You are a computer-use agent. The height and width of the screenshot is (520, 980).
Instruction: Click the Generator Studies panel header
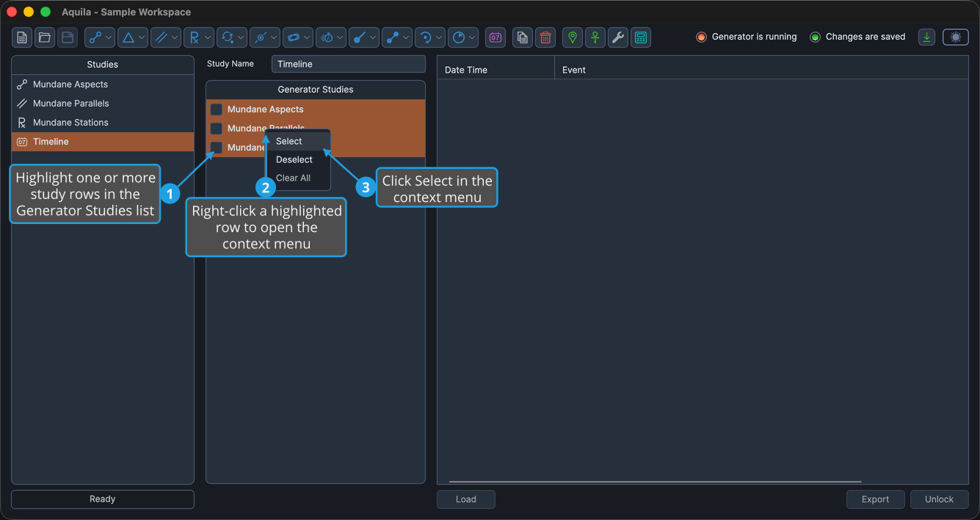(x=316, y=90)
